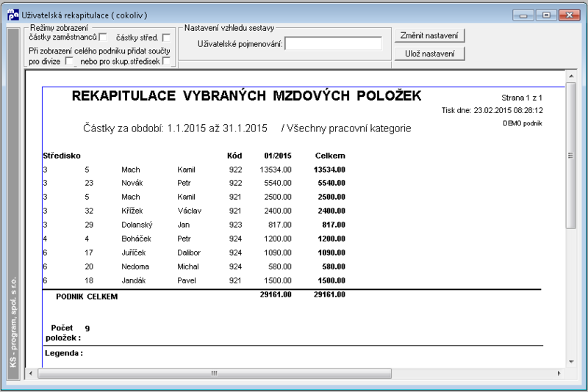Select the surname Boháček row text
Viewport: 588px width, 392px height.
pos(136,239)
